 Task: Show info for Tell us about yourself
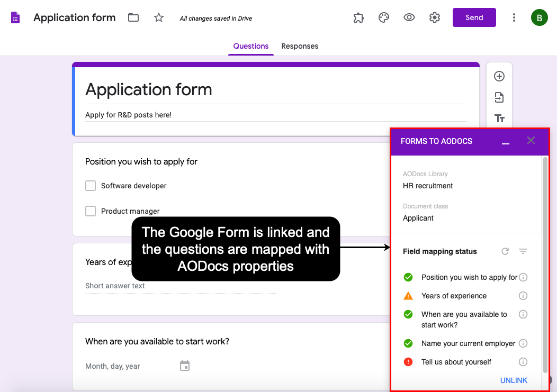(x=523, y=362)
